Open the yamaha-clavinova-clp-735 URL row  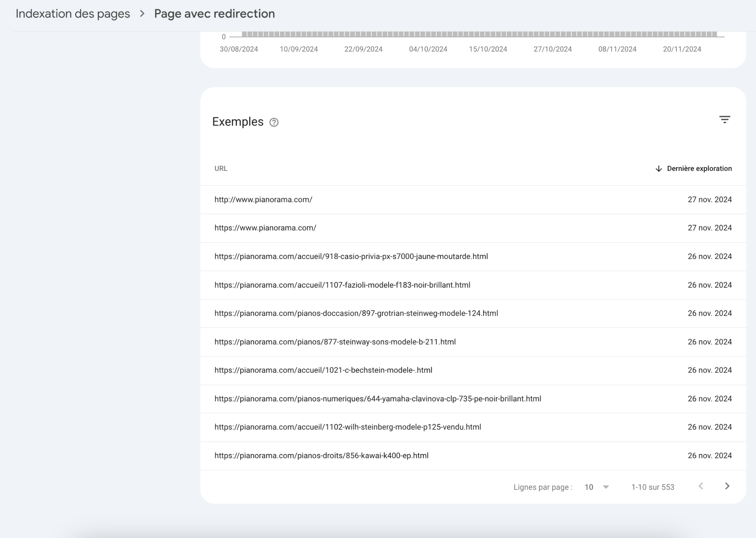click(378, 399)
